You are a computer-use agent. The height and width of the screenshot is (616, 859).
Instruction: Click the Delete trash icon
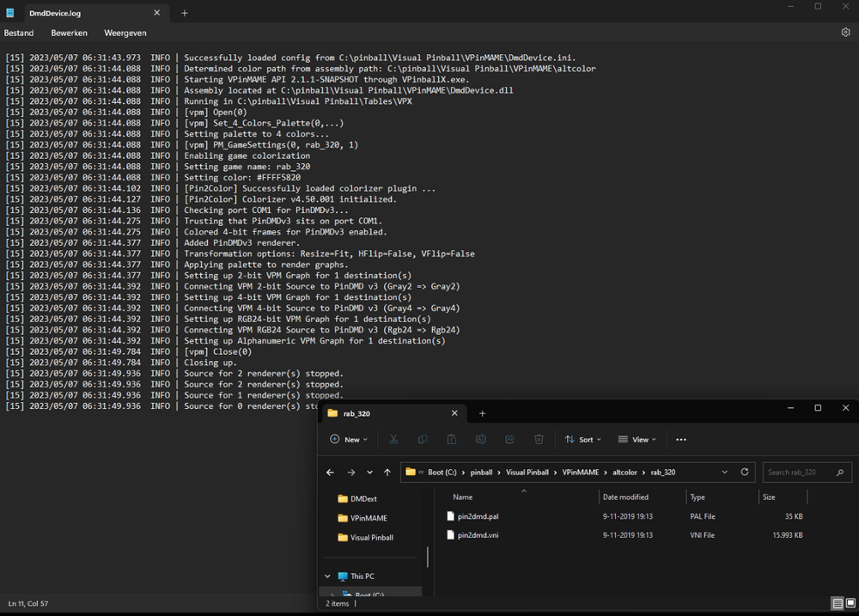[x=539, y=440]
